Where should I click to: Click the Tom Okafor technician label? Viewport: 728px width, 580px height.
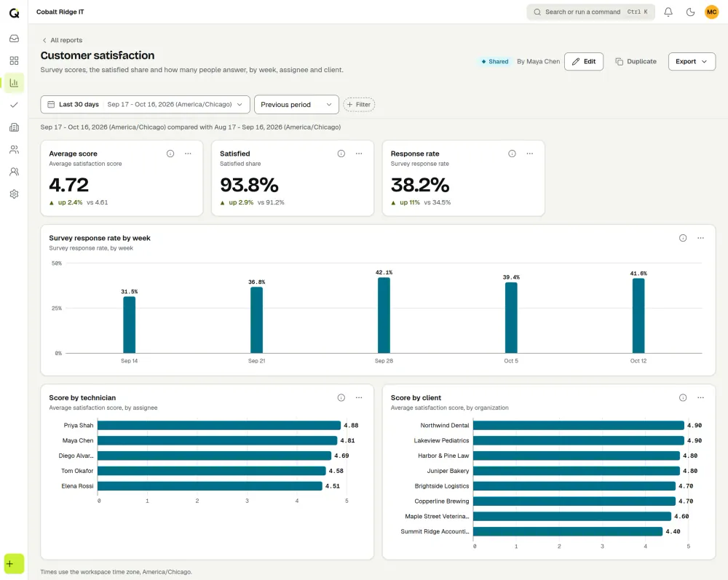click(77, 471)
